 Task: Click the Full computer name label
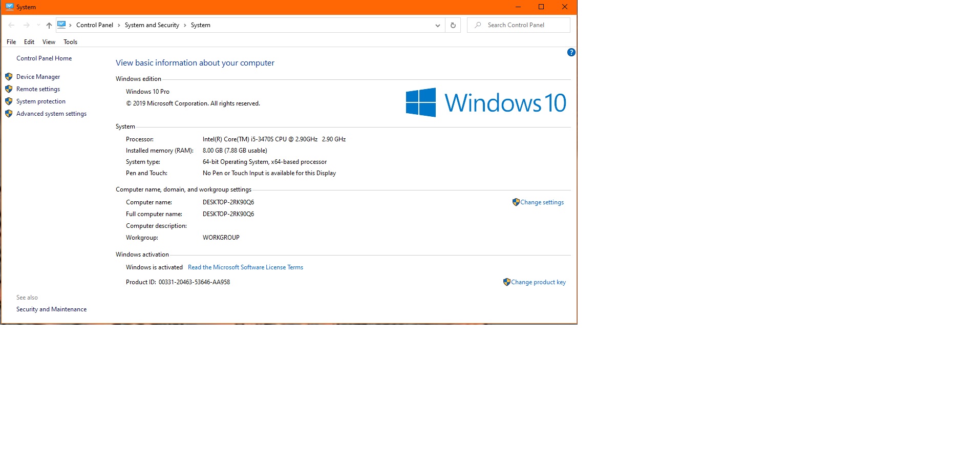(x=154, y=214)
